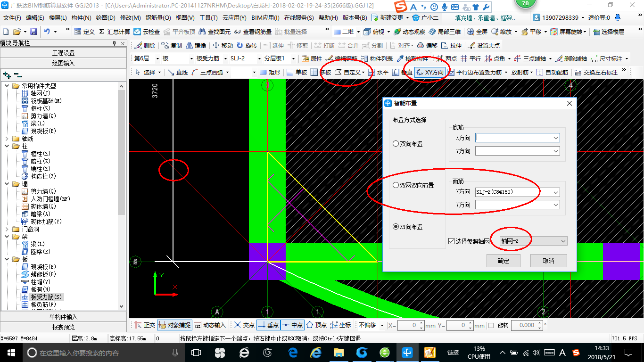Expand the 轴线 tree node
644x362 pixels.
[7, 139]
